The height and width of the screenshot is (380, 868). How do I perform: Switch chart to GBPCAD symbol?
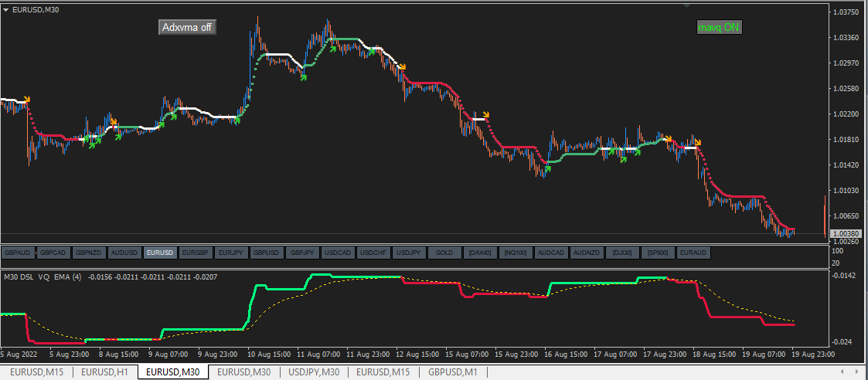click(x=54, y=253)
